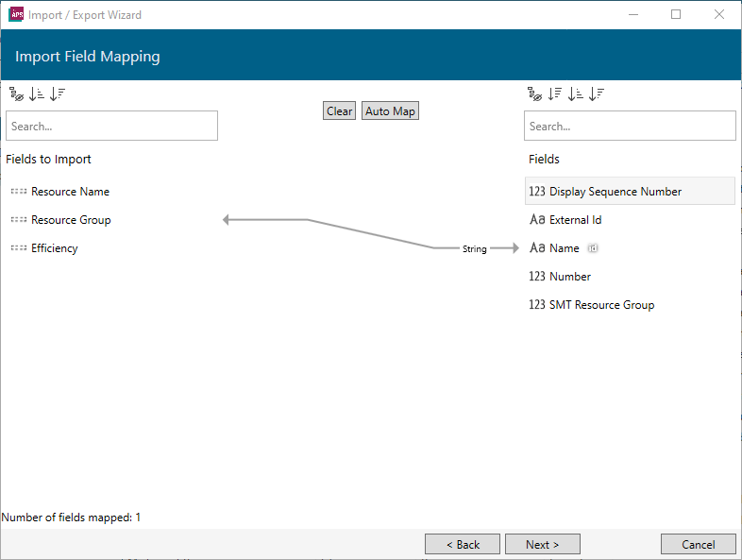Go to the next wizard step
The width and height of the screenshot is (742, 560).
click(543, 544)
